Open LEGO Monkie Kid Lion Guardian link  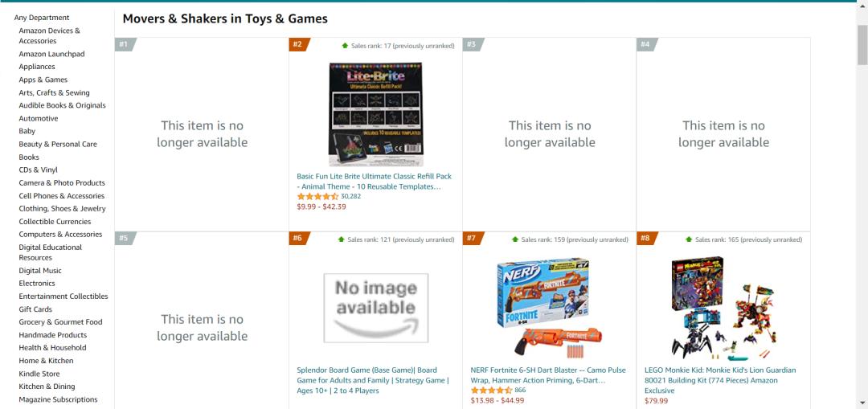point(720,380)
